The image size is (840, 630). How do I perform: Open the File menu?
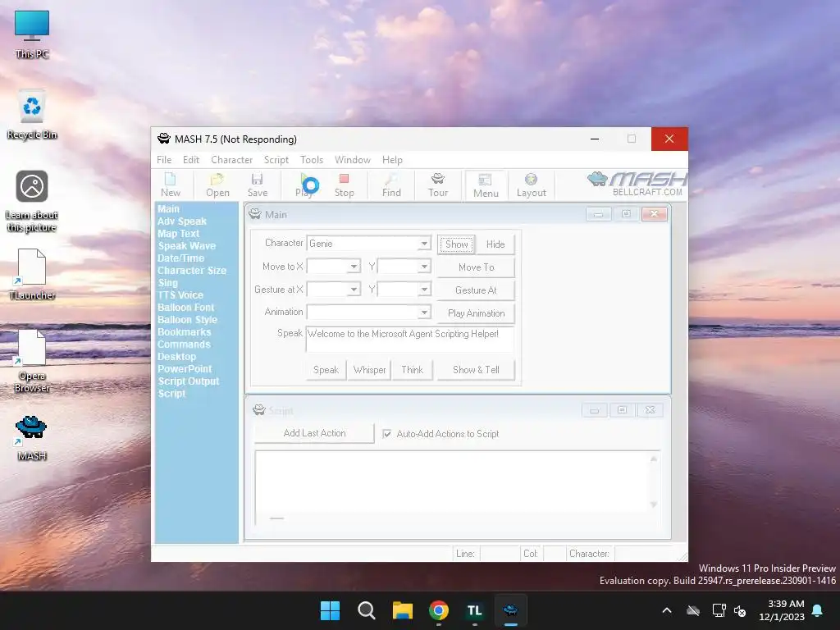[164, 160]
